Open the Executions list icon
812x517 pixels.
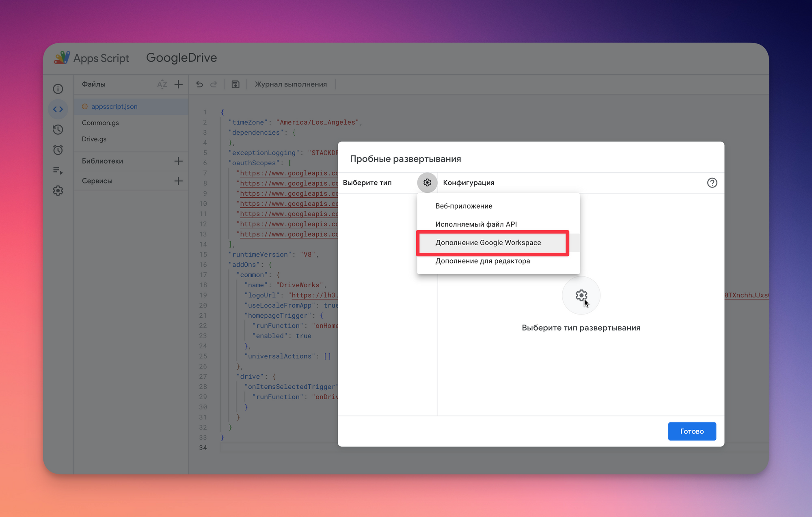(58, 170)
